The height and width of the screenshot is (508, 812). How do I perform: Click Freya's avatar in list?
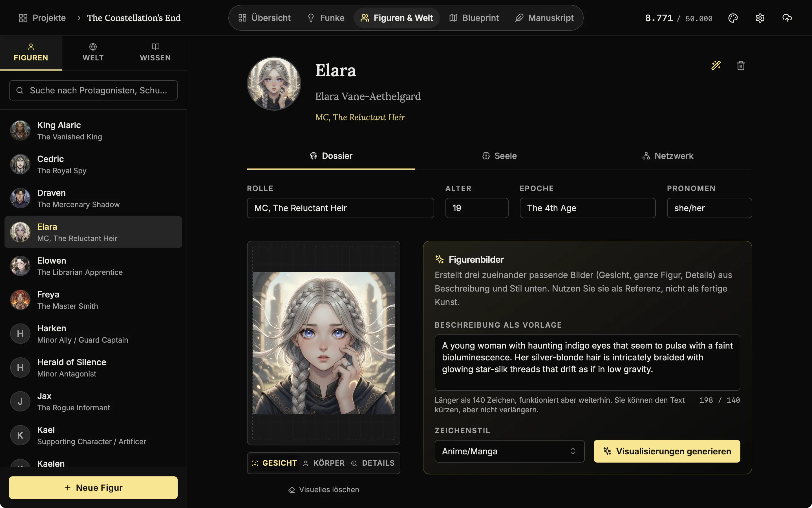click(20, 300)
